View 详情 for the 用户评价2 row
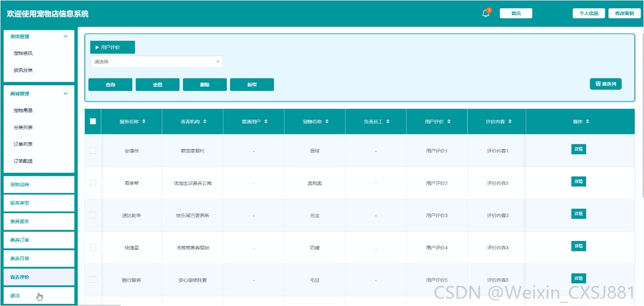 point(578,182)
